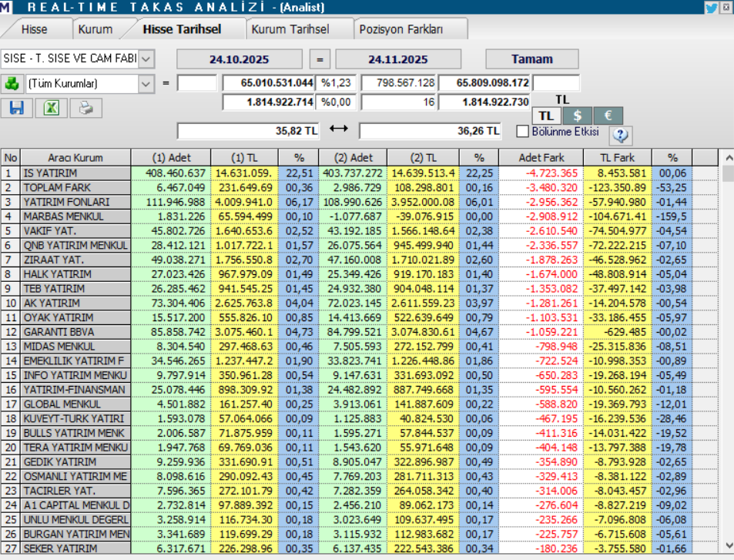Switch currency to euros with € icon

point(608,114)
